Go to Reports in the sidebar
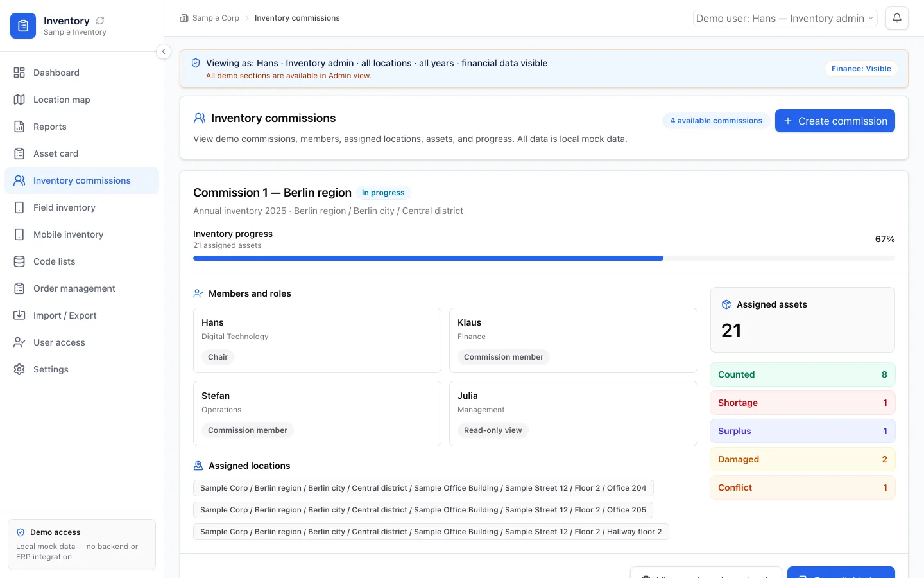This screenshot has width=924, height=578. pyautogui.click(x=81, y=127)
